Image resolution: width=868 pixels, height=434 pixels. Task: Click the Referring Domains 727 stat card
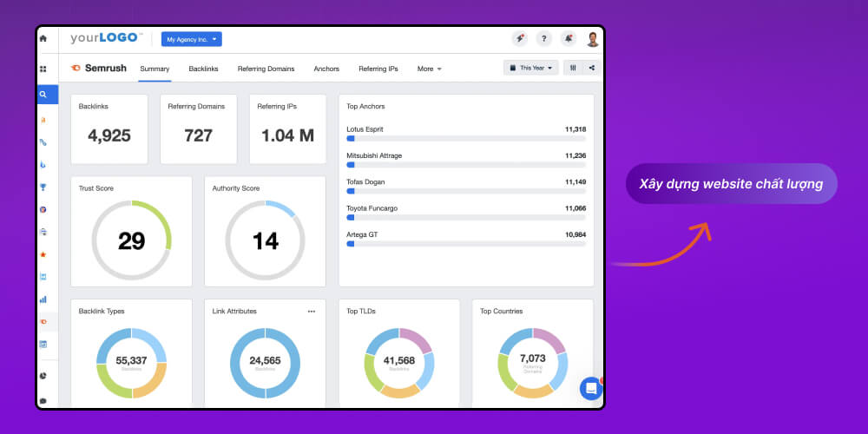pyautogui.click(x=198, y=129)
